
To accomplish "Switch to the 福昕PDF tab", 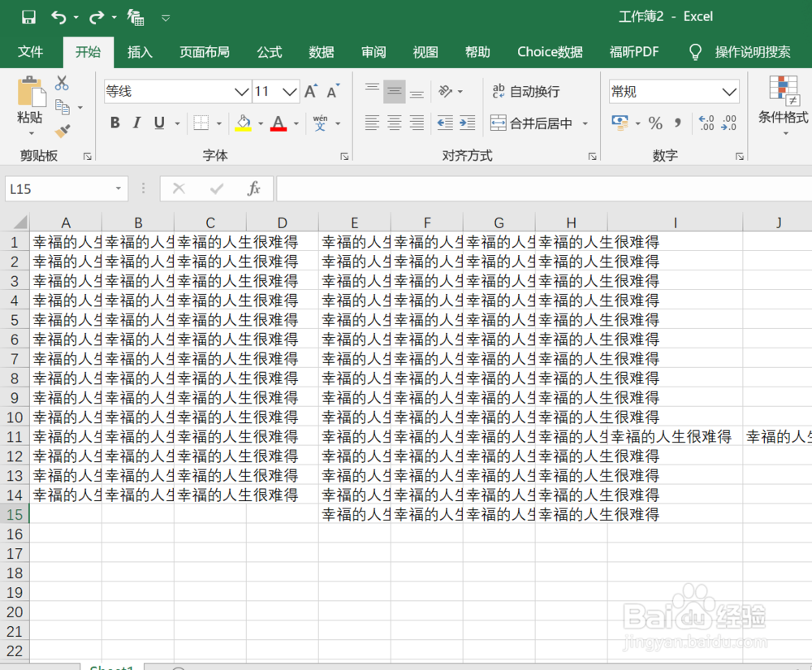I will [x=634, y=52].
